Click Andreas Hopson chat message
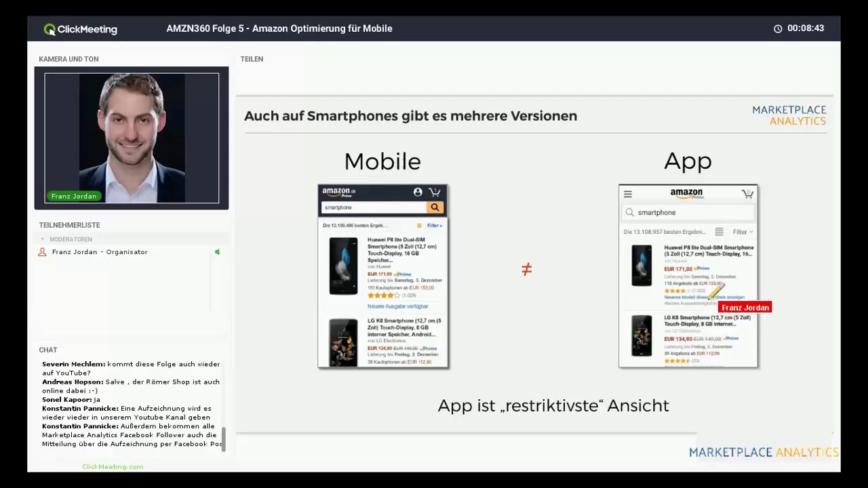 click(131, 386)
